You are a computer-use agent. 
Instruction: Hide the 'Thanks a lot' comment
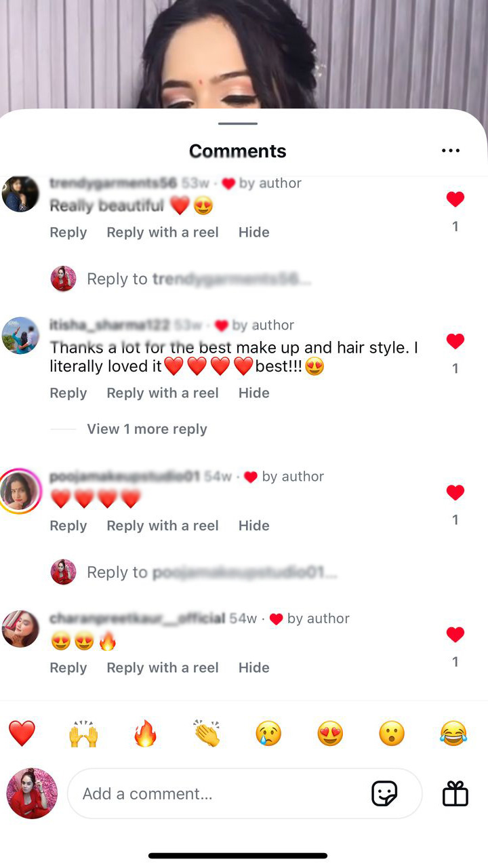[254, 393]
